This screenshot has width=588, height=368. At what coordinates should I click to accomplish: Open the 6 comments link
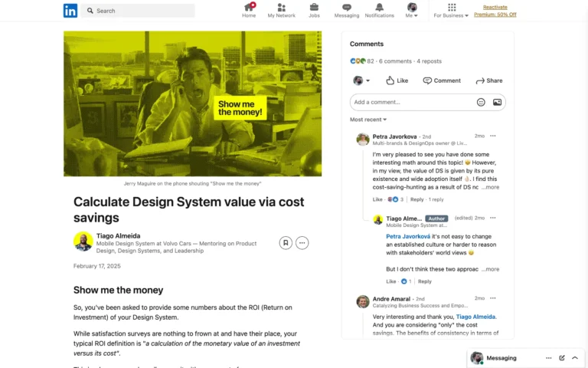pyautogui.click(x=395, y=61)
